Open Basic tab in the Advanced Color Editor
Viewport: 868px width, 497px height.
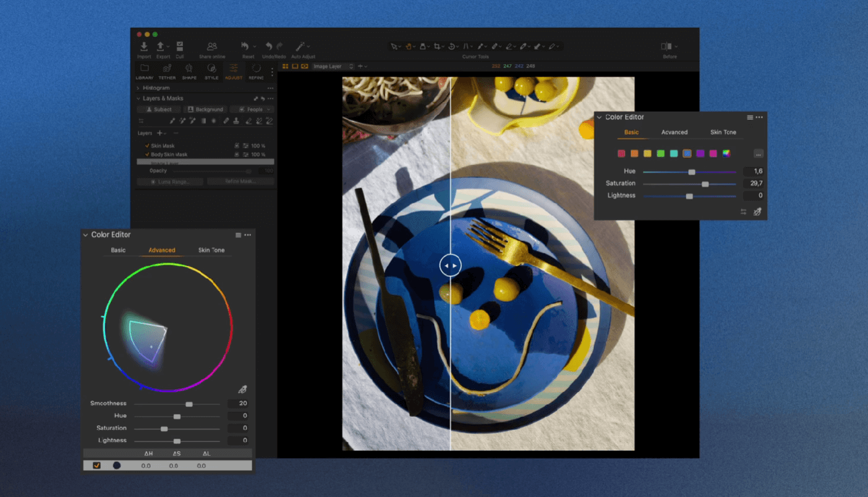[x=118, y=250]
